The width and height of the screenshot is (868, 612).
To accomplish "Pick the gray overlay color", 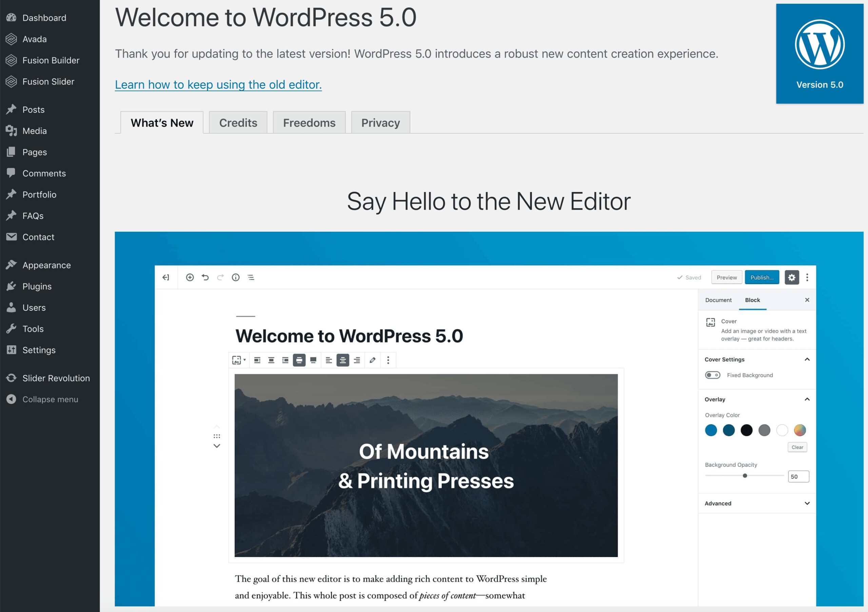I will (x=764, y=430).
